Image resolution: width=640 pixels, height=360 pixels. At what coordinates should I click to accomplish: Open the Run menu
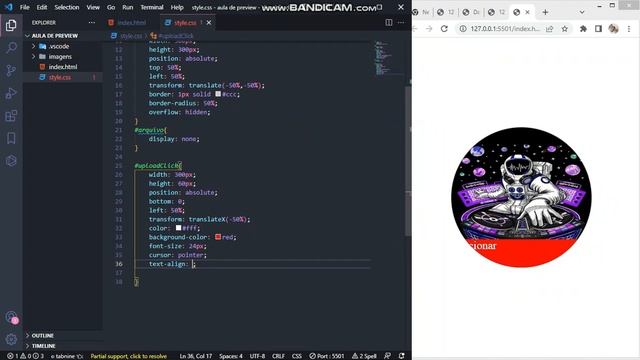click(x=127, y=7)
